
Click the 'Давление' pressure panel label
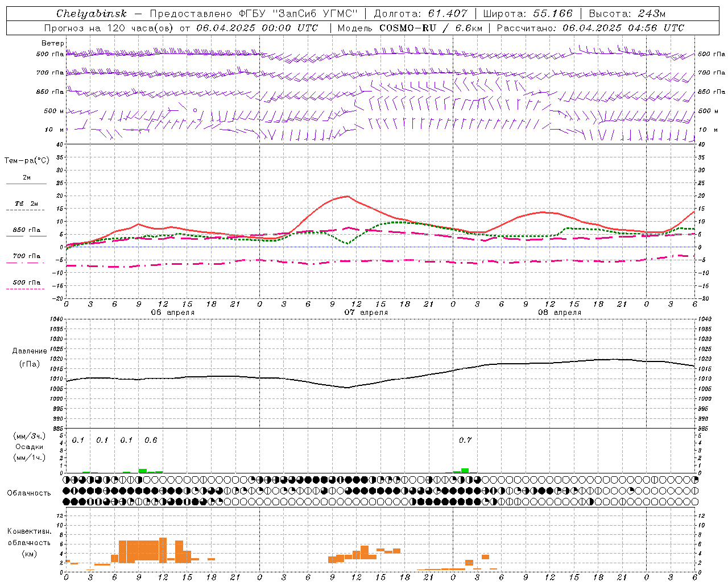coord(30,351)
